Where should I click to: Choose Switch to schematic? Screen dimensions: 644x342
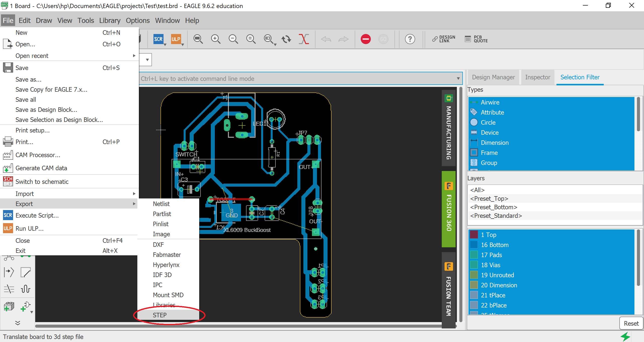pos(42,181)
